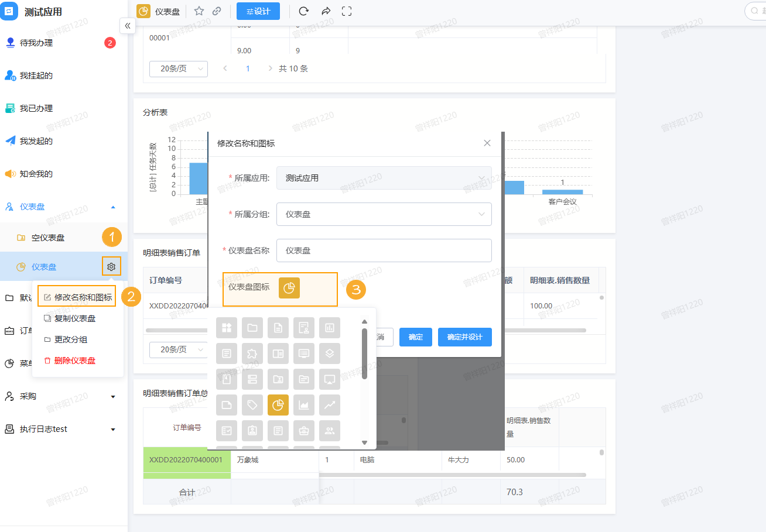
Task: Click the 确定并设计 button
Action: coord(464,337)
